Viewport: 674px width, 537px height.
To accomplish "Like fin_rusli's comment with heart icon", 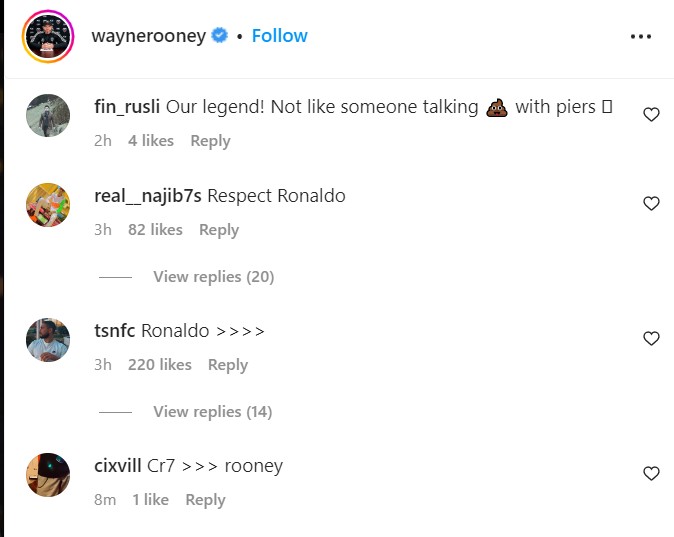I will point(651,114).
